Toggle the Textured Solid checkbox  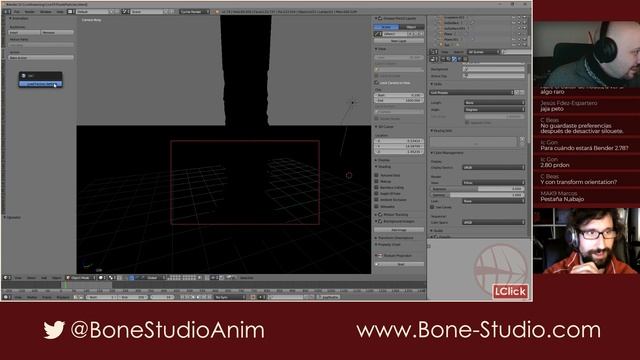[377, 175]
